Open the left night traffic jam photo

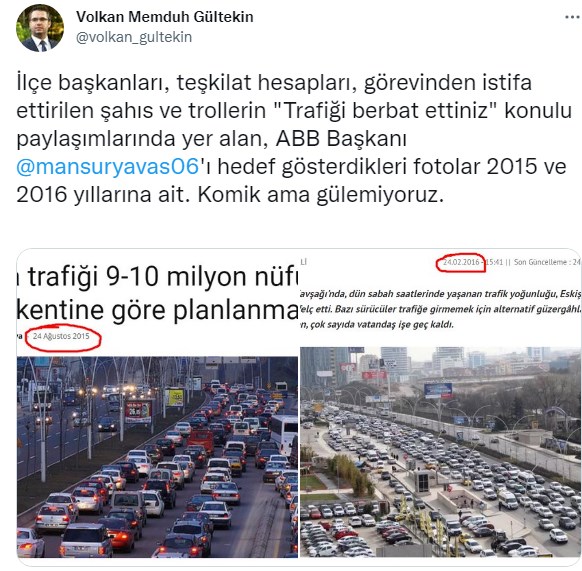pyautogui.click(x=157, y=457)
